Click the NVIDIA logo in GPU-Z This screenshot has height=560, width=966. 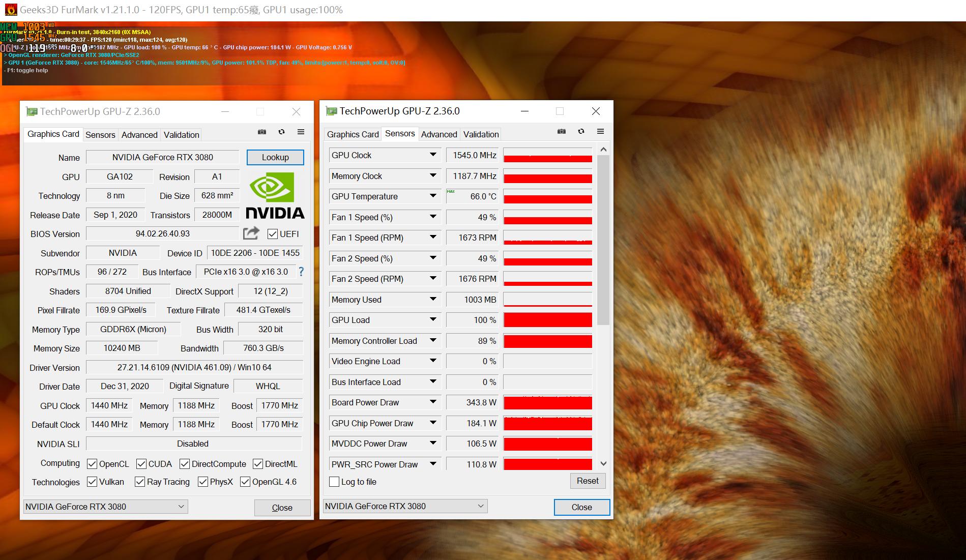pos(275,195)
